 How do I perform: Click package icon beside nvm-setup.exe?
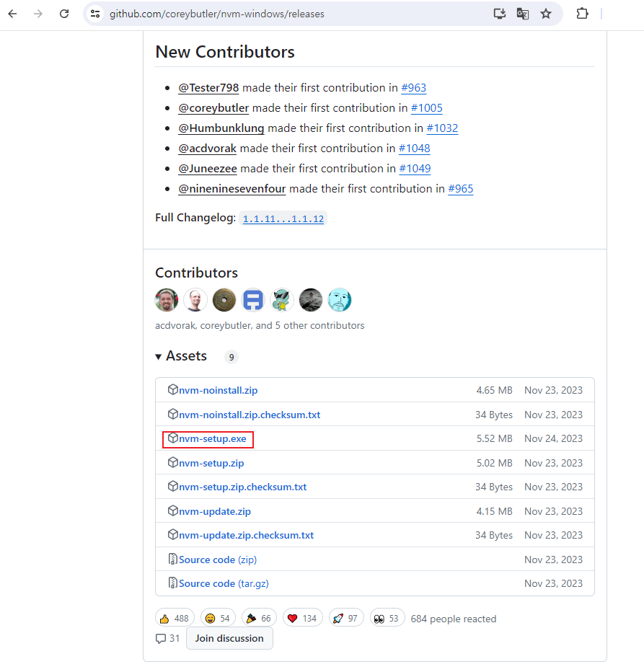point(172,438)
